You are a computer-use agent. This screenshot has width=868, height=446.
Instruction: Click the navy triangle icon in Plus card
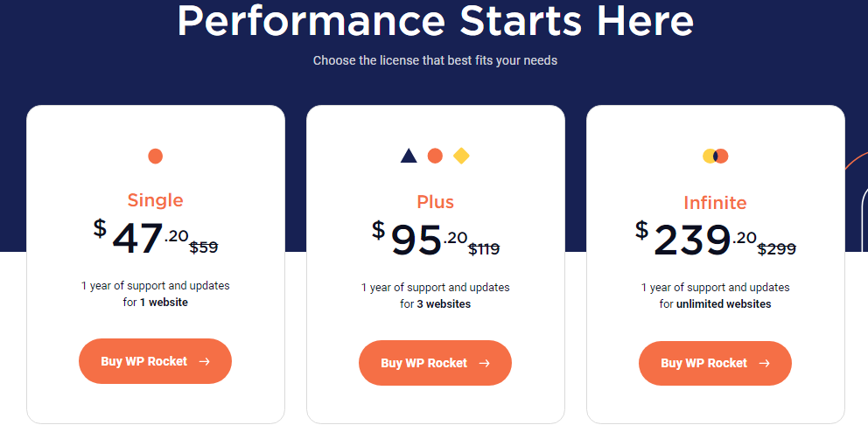point(409,156)
